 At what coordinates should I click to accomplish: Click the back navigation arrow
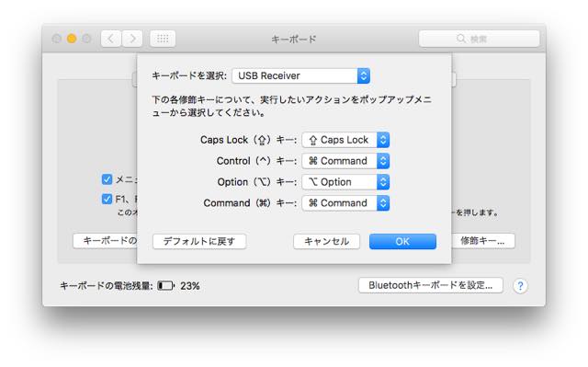click(x=111, y=39)
